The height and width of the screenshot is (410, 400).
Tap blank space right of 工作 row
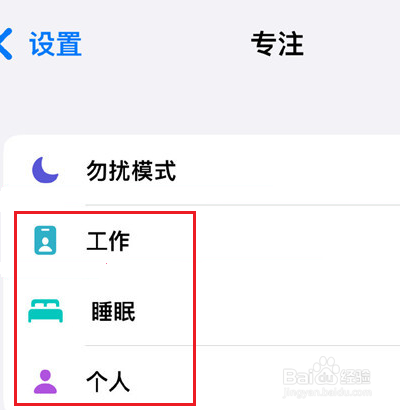[x=297, y=241]
